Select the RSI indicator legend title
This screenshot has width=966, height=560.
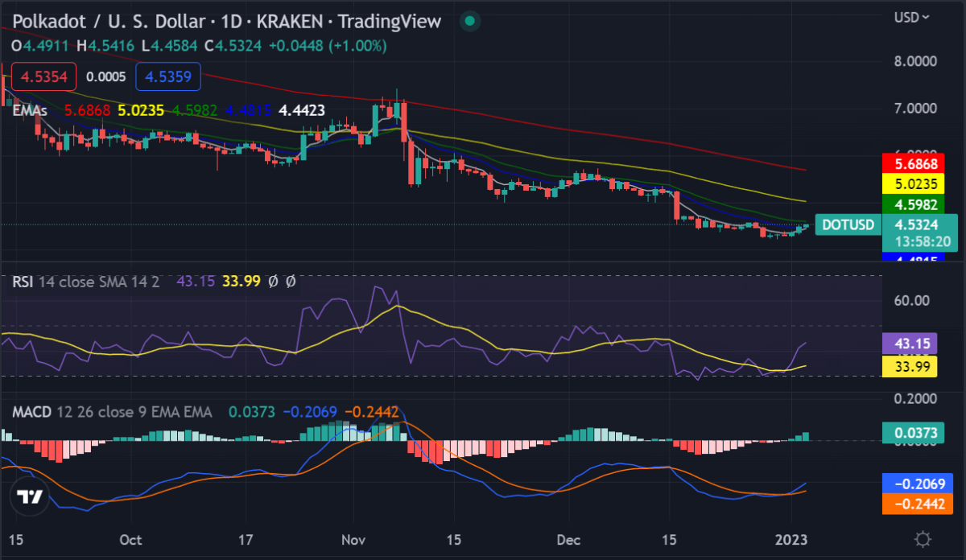(x=22, y=282)
